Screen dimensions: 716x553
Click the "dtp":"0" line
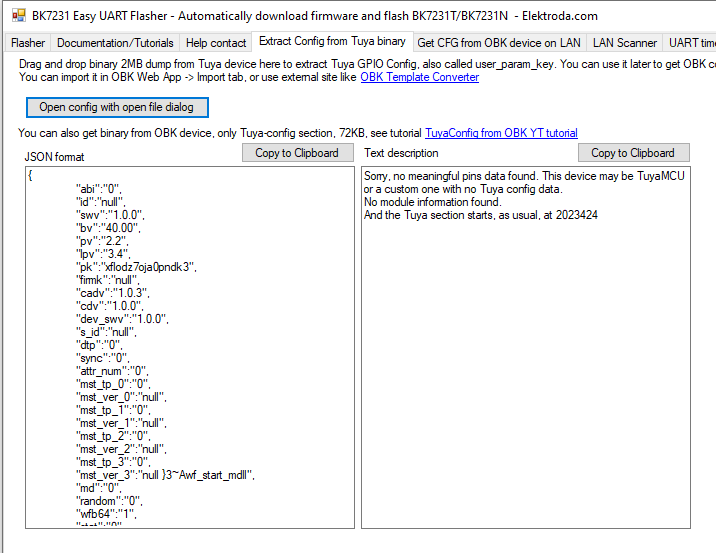click(x=99, y=345)
